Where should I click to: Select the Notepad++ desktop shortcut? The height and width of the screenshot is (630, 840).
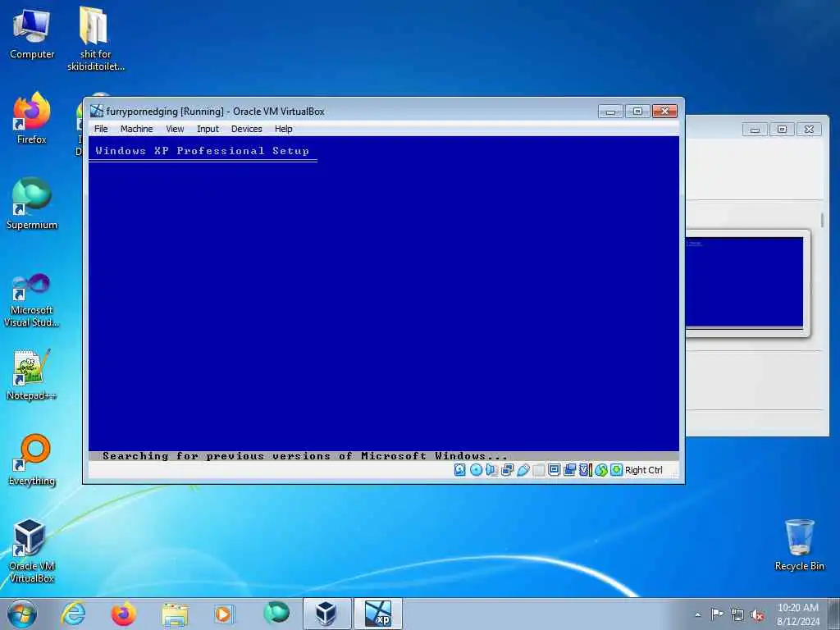pyautogui.click(x=32, y=375)
